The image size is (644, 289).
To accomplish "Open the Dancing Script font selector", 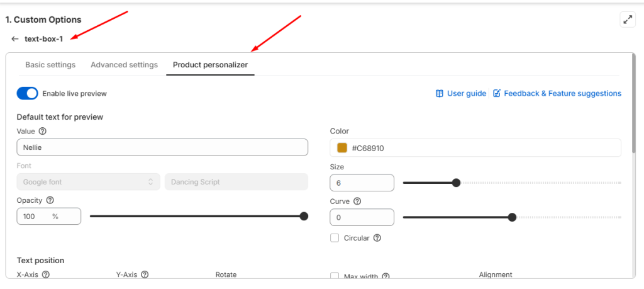I will [236, 182].
